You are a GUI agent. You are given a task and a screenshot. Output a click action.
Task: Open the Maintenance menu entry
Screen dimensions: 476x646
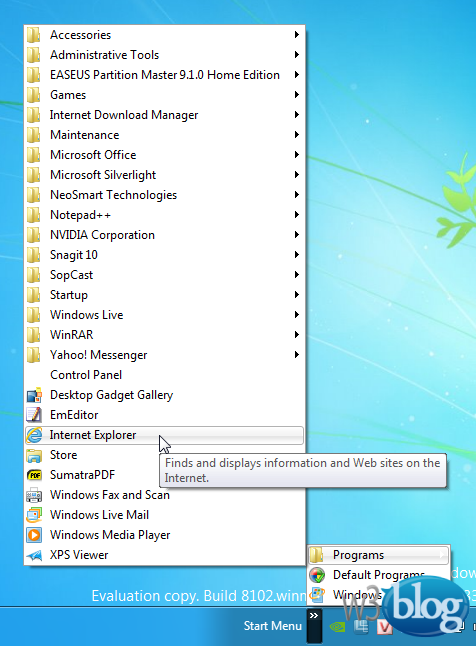(x=164, y=135)
